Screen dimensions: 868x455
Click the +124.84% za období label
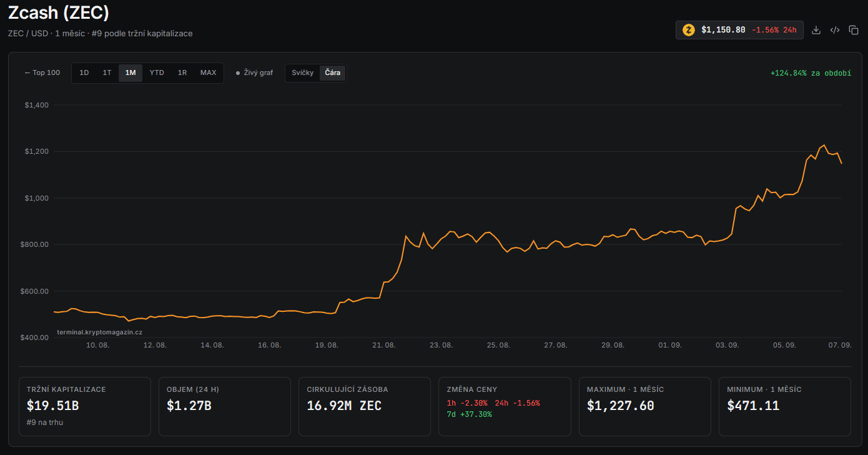(x=811, y=73)
